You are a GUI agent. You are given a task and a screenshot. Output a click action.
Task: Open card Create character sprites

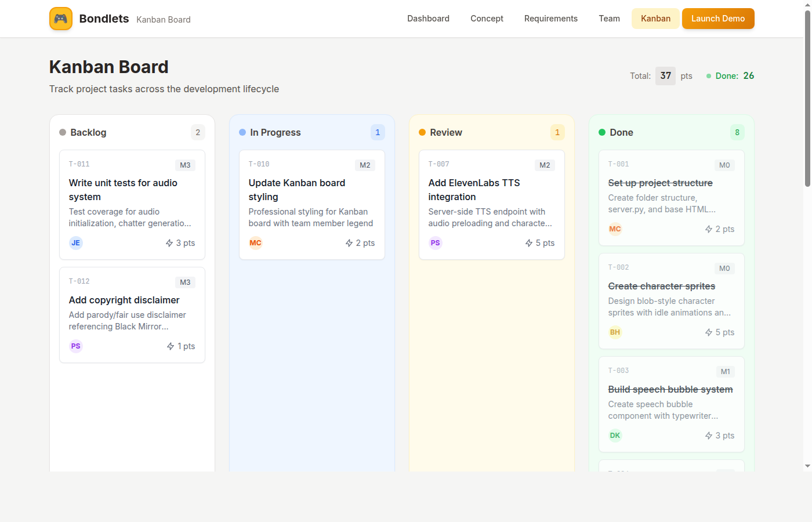pos(672,301)
